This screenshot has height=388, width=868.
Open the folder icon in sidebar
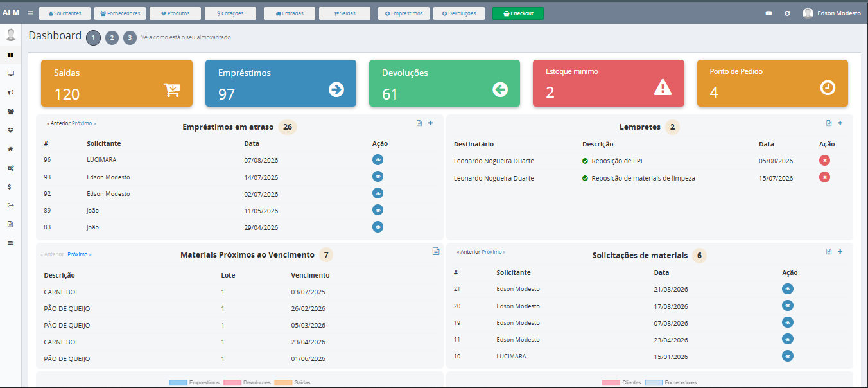tap(10, 206)
